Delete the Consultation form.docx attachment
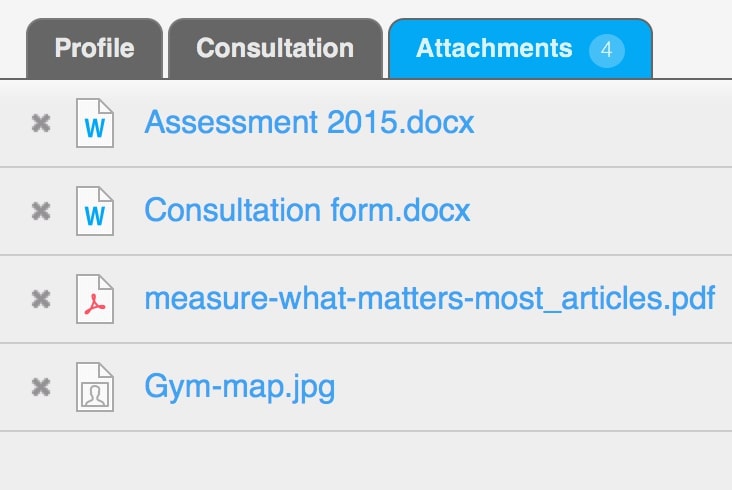The width and height of the screenshot is (732, 490). point(41,212)
